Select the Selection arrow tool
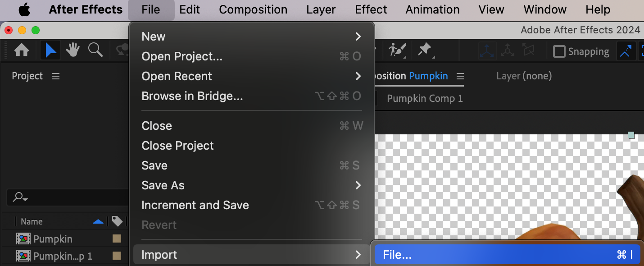The width and height of the screenshot is (644, 266). tap(51, 50)
